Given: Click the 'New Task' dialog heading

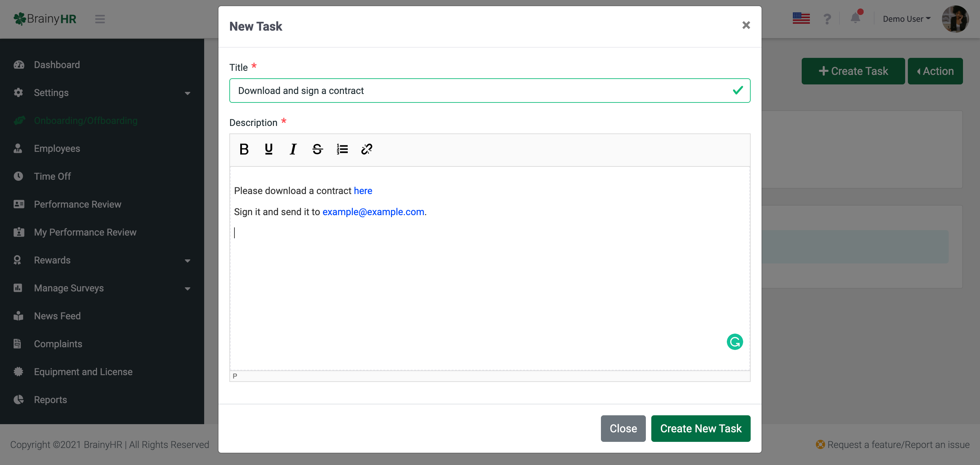Looking at the screenshot, I should tap(256, 26).
